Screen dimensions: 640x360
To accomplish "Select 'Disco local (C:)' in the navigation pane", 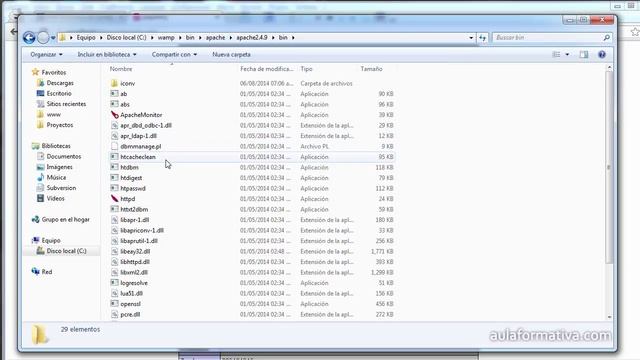I will [66, 251].
